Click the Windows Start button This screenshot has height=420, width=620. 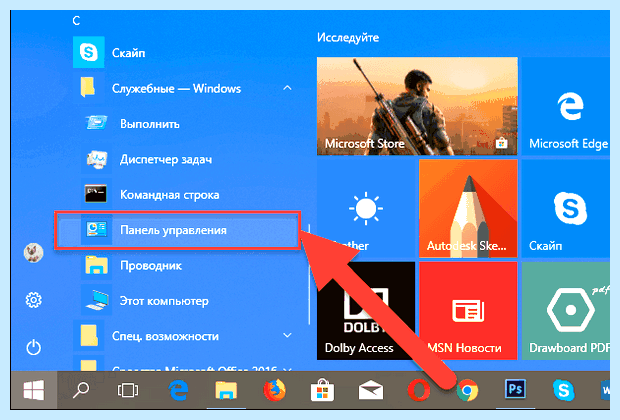click(x=34, y=390)
